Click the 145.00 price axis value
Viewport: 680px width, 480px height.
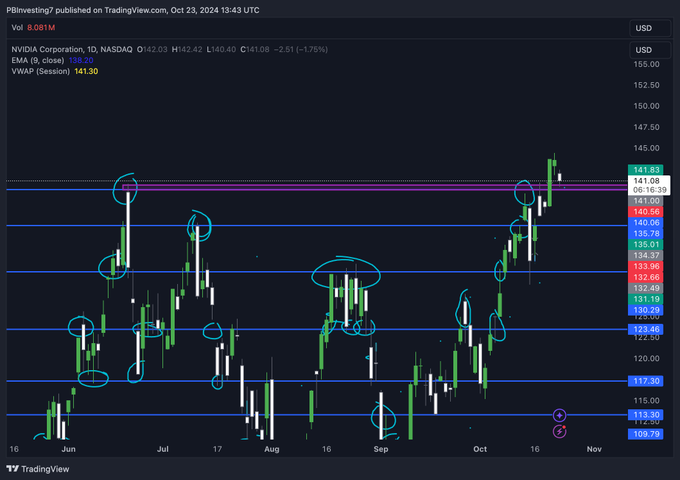point(646,148)
